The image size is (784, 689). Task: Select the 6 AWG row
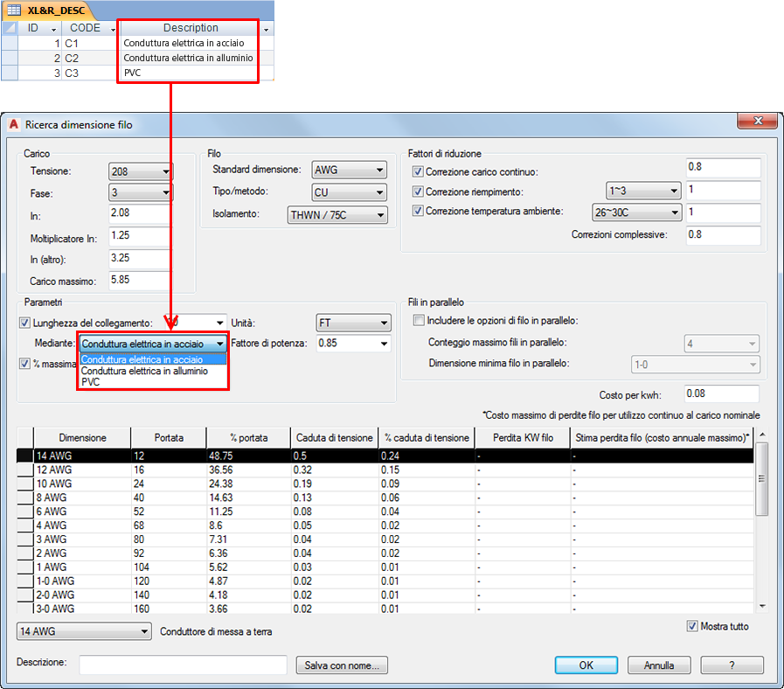coord(385,512)
